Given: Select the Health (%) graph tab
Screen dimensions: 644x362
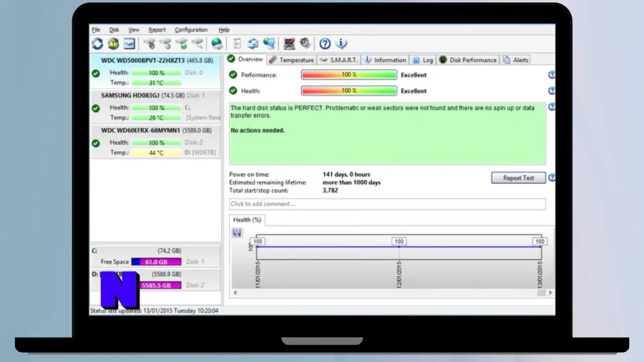Looking at the screenshot, I should pyautogui.click(x=247, y=220).
